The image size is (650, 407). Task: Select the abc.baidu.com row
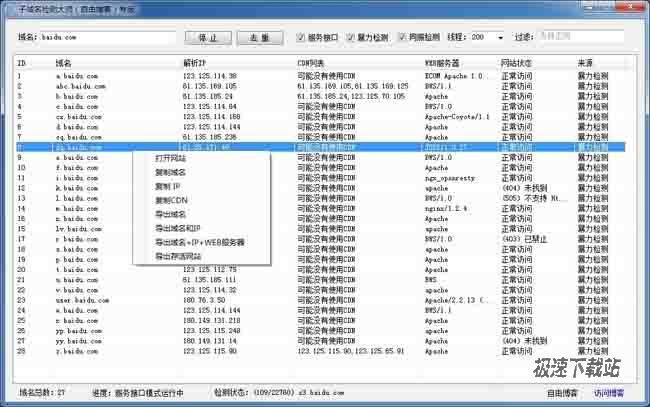click(x=320, y=86)
